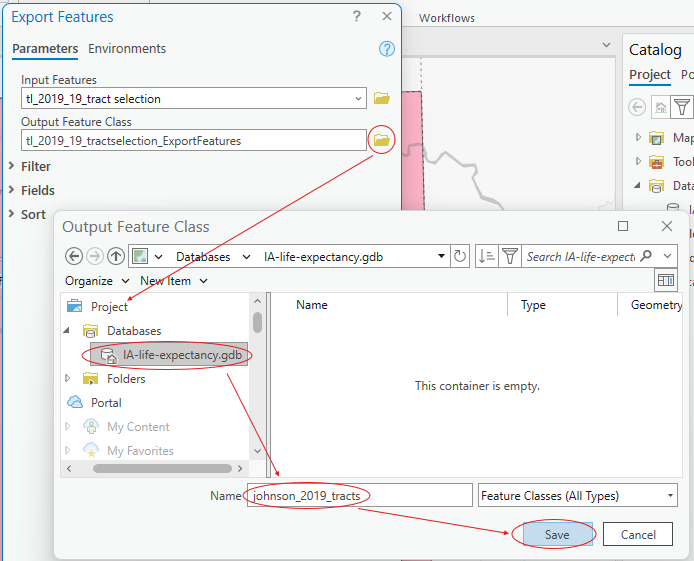
Task: Collapse Catalog Databases node
Action: point(638,185)
